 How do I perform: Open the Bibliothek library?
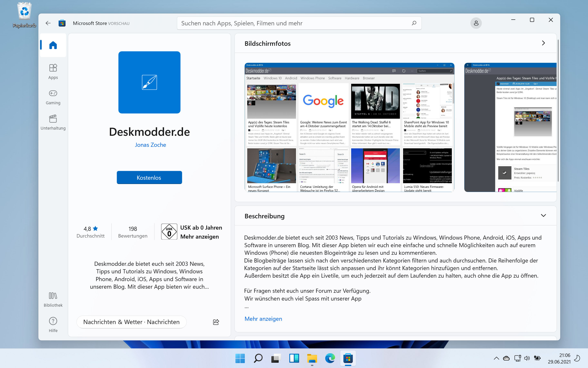(x=53, y=300)
